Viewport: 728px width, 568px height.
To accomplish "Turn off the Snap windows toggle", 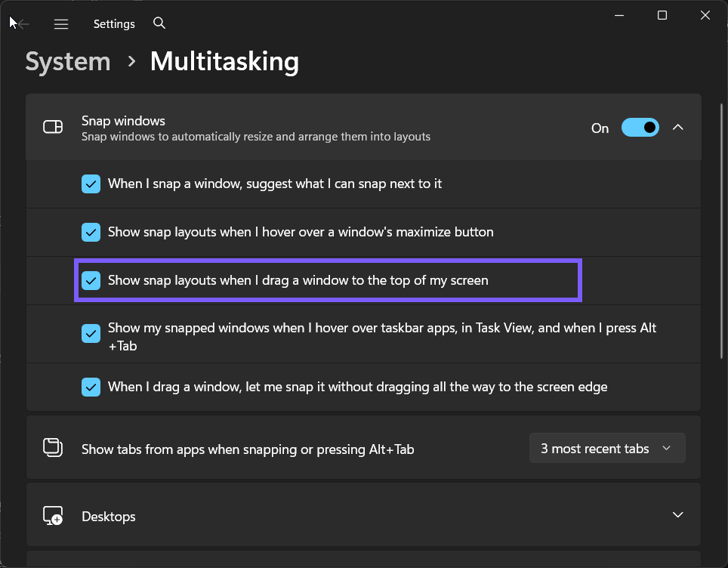I will [x=640, y=127].
